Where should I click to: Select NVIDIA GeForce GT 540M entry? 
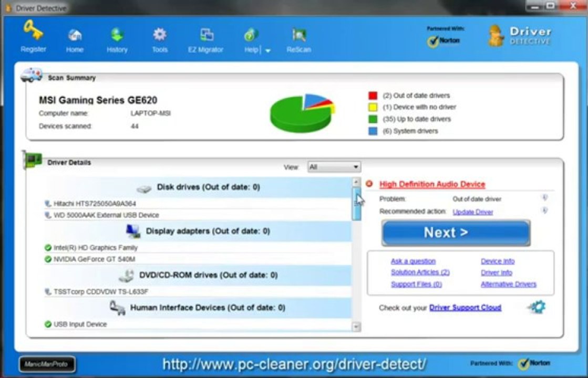[94, 259]
